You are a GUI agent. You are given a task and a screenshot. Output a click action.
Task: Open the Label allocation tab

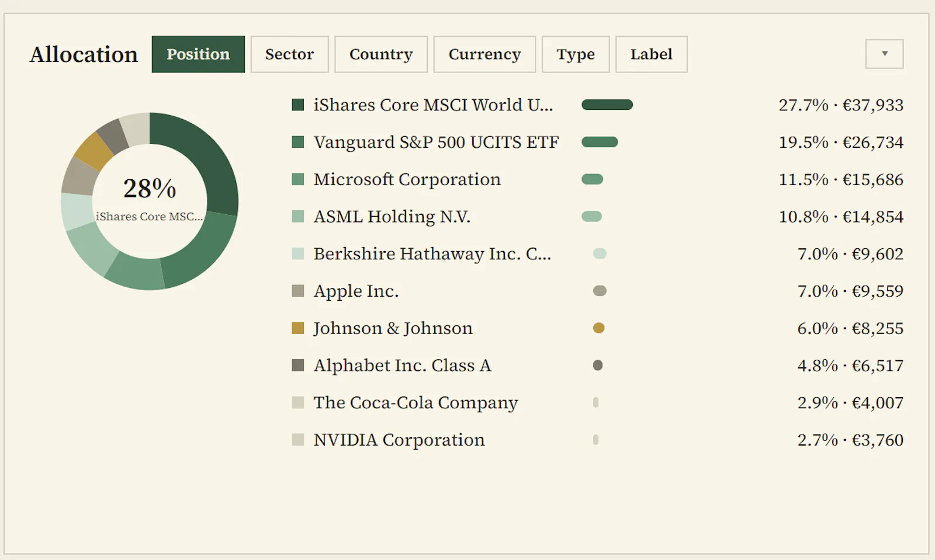click(652, 54)
